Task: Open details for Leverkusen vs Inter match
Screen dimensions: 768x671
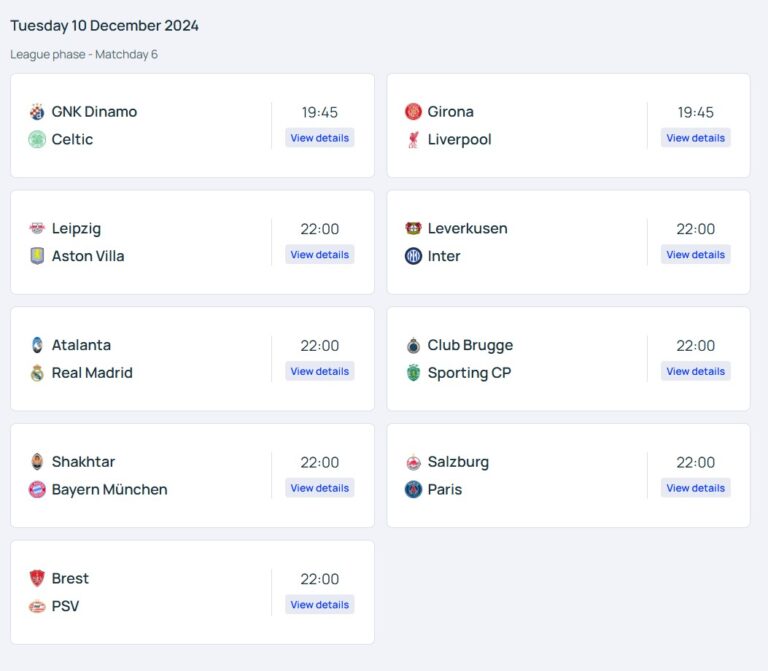Action: (695, 255)
